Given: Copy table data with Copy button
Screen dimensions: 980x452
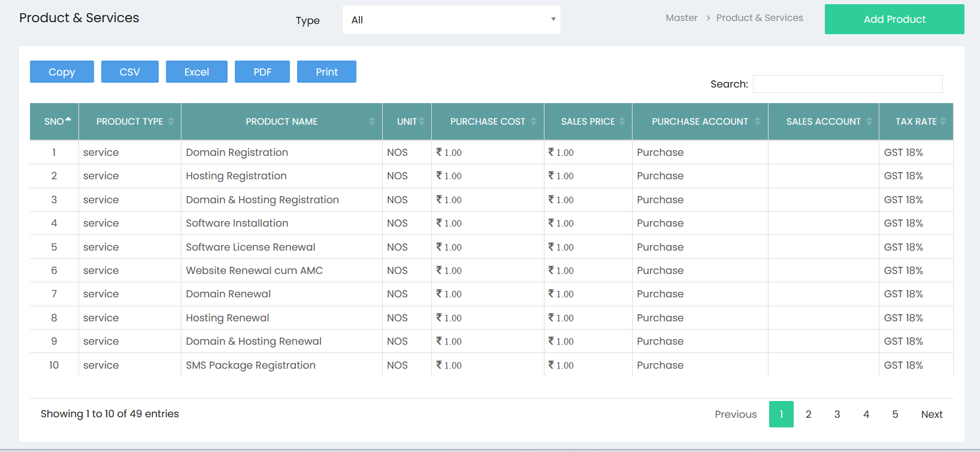Looking at the screenshot, I should pos(62,72).
